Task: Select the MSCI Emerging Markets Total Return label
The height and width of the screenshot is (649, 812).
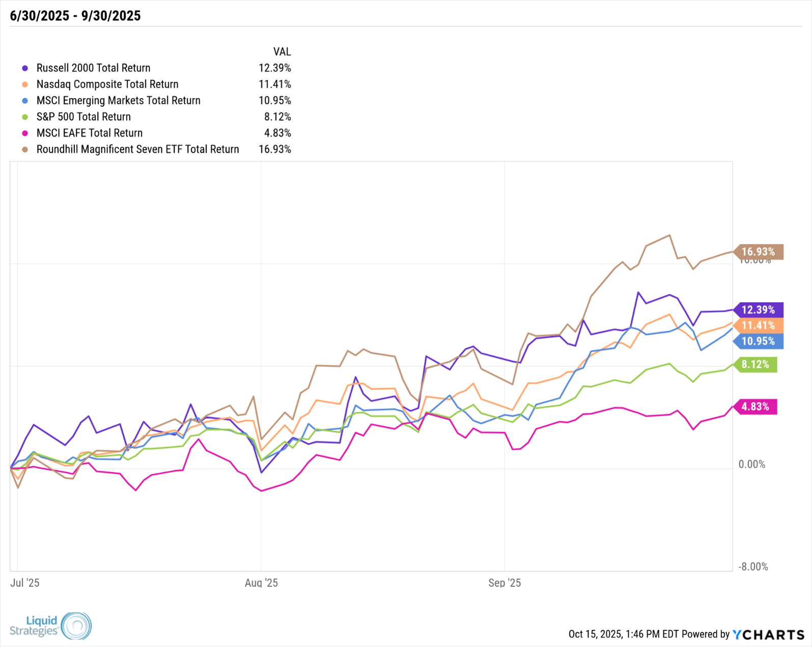Action: coord(118,100)
